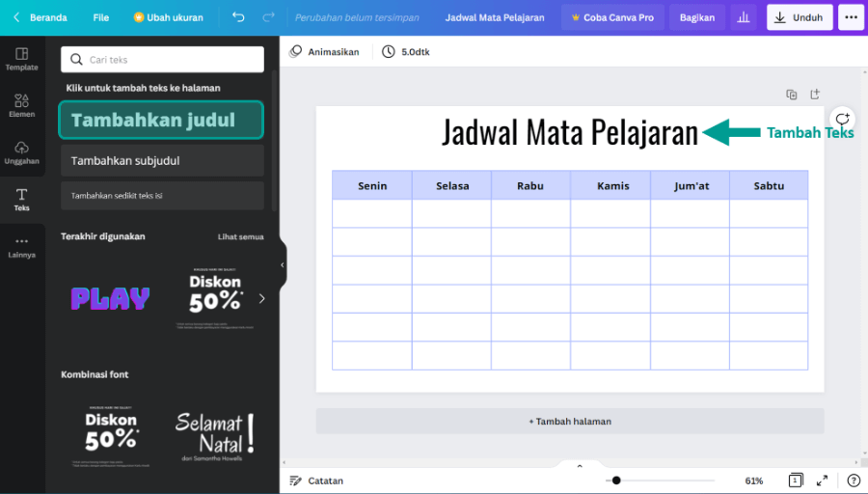Viewport: 868px width, 494px height.
Task: Select Diskon 50% font combination thumbnail
Action: click(x=111, y=436)
